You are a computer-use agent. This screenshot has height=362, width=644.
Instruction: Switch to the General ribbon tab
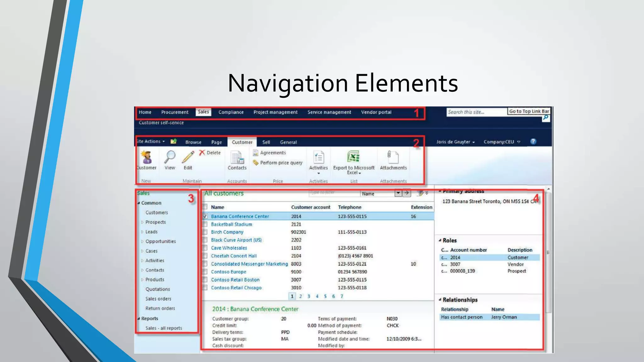[288, 142]
